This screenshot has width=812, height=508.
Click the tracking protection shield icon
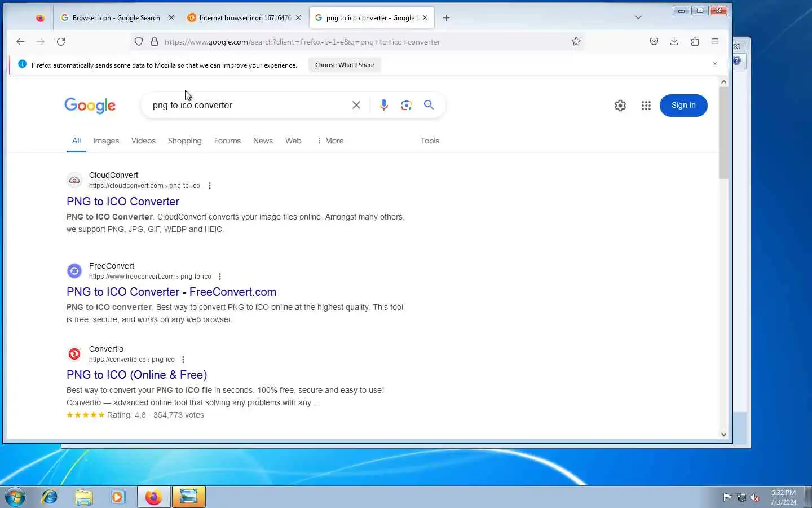coord(139,41)
